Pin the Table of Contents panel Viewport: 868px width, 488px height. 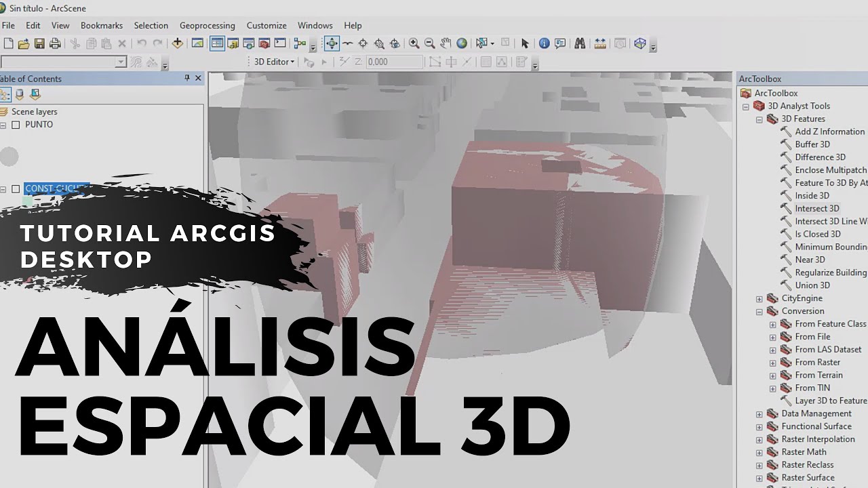[187, 79]
